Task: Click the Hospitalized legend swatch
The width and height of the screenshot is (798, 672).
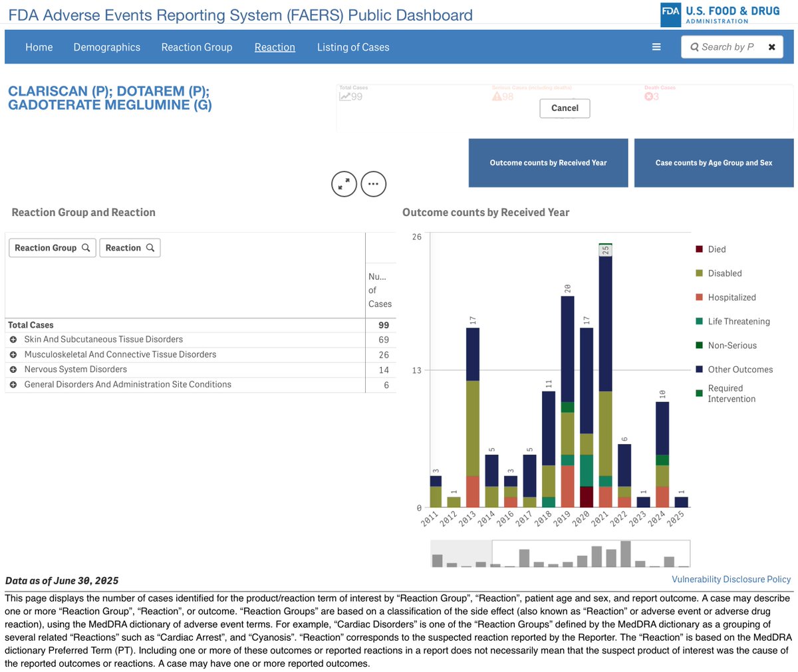Action: pyautogui.click(x=699, y=297)
